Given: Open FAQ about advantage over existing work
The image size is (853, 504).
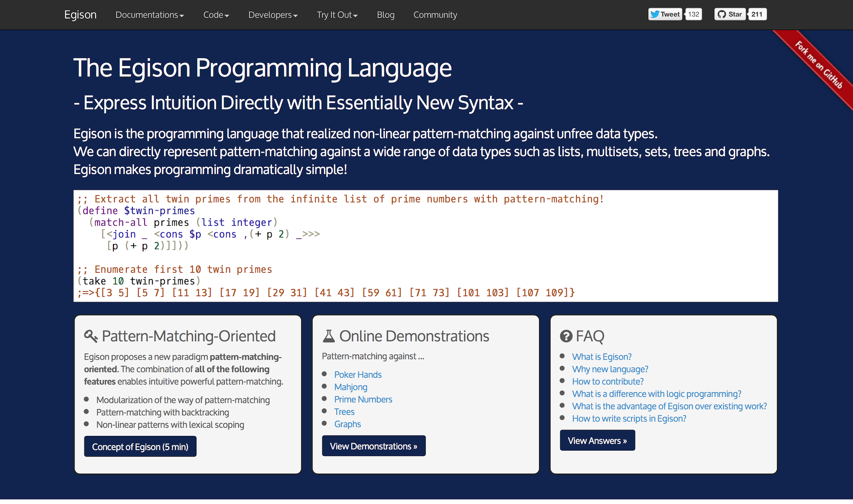Looking at the screenshot, I should [669, 406].
